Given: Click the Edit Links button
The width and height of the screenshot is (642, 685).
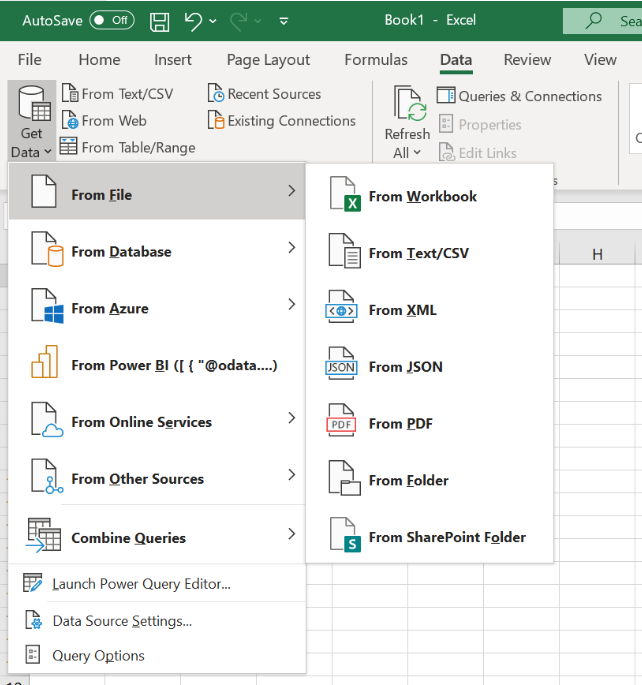Looking at the screenshot, I should click(x=478, y=153).
